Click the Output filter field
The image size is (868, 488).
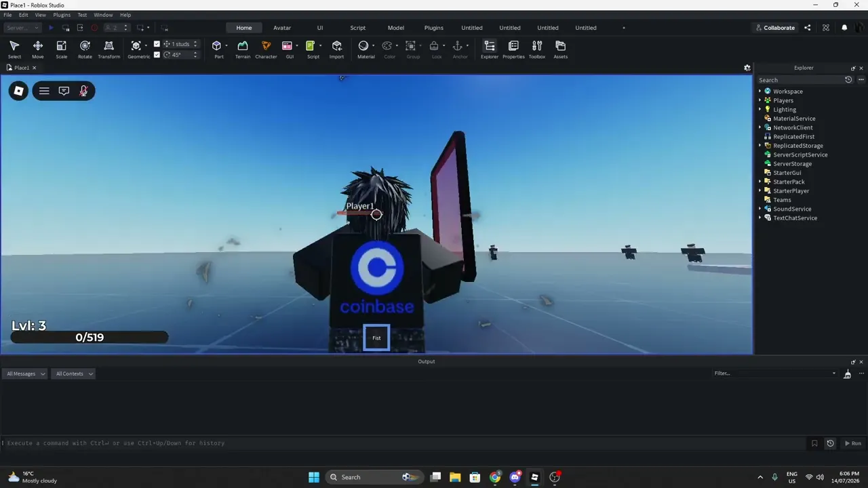coord(775,373)
